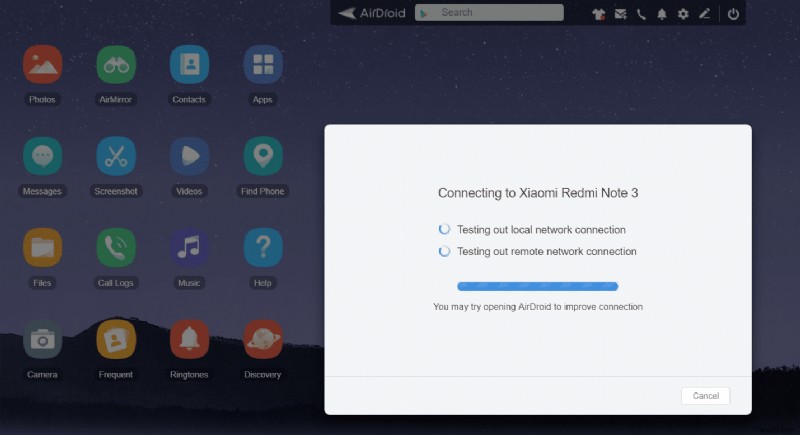Click 'Testing out local network connection' text
This screenshot has height=435, width=800.
541,230
